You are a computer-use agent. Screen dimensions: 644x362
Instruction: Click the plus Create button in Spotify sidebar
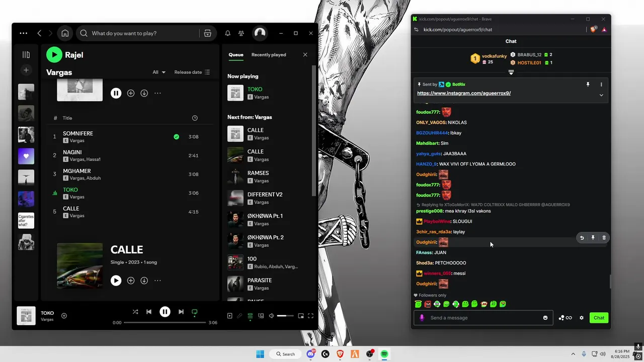click(x=26, y=70)
